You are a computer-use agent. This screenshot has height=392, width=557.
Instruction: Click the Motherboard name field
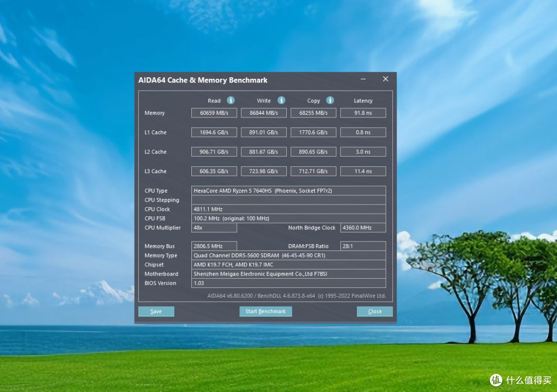point(288,274)
